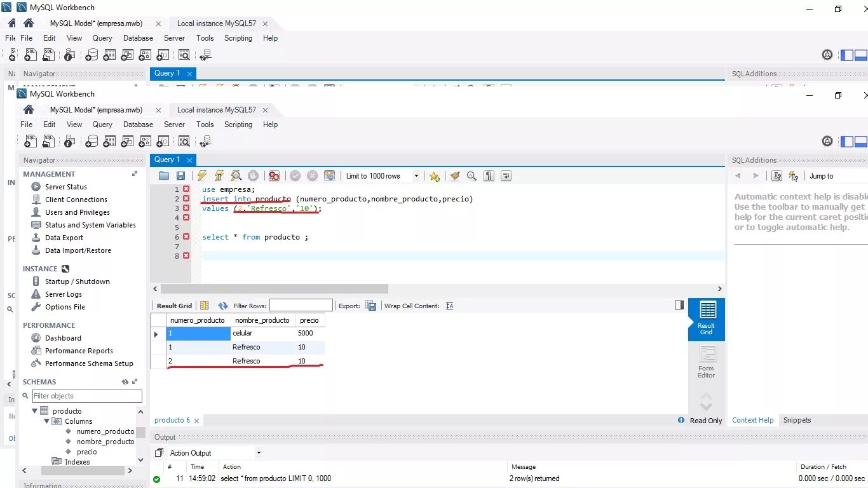This screenshot has width=868, height=488.
Task: Create a new function via the front toolbar icon
Action: click(163, 141)
